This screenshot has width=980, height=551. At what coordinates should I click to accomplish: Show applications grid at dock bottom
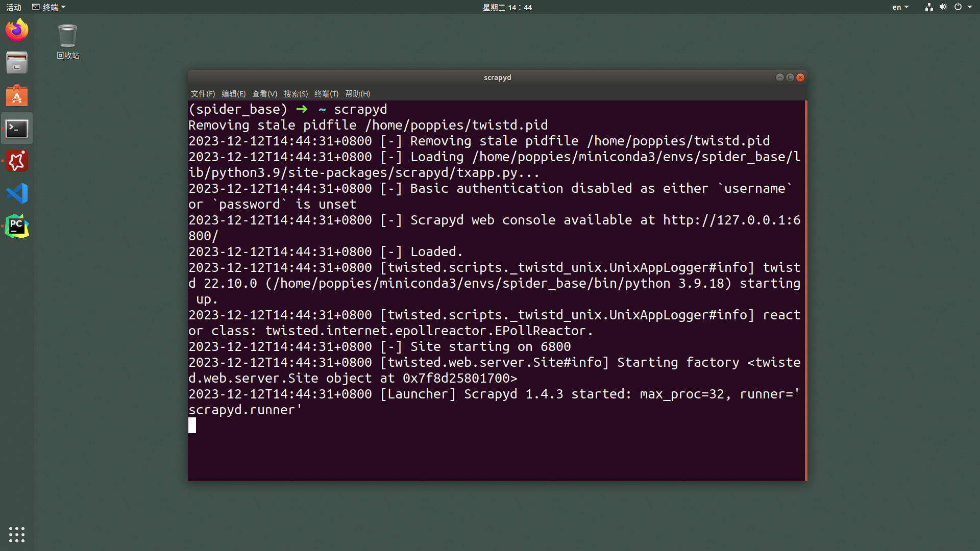pos(17,534)
